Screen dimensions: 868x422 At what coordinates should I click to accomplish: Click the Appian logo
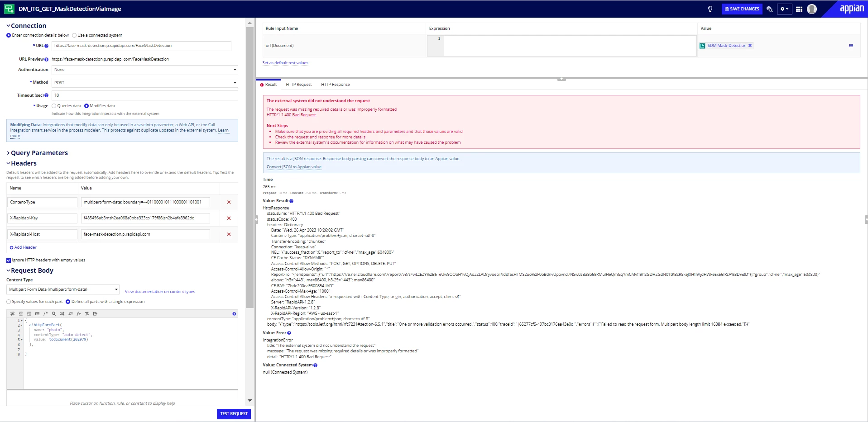click(852, 9)
